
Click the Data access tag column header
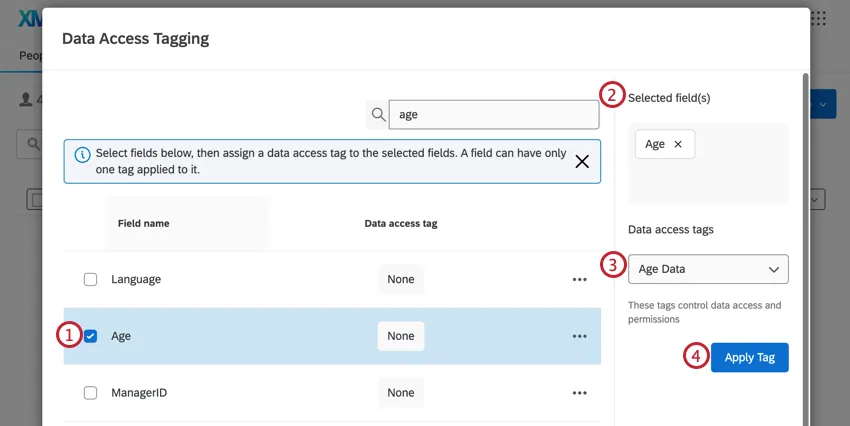[400, 223]
